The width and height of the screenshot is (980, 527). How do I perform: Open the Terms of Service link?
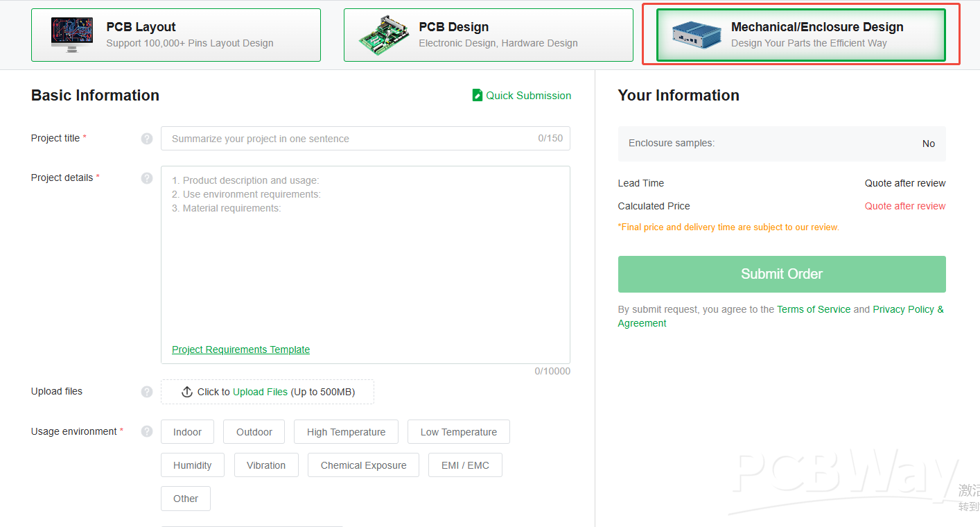point(813,309)
